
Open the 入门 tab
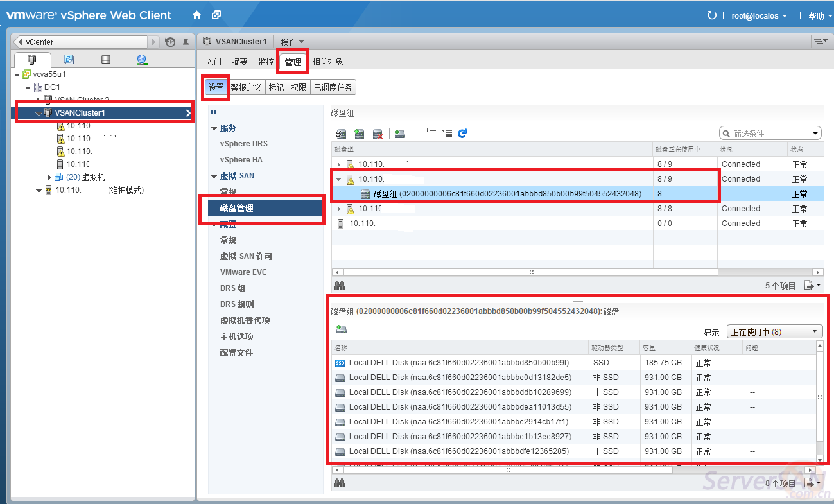(214, 62)
